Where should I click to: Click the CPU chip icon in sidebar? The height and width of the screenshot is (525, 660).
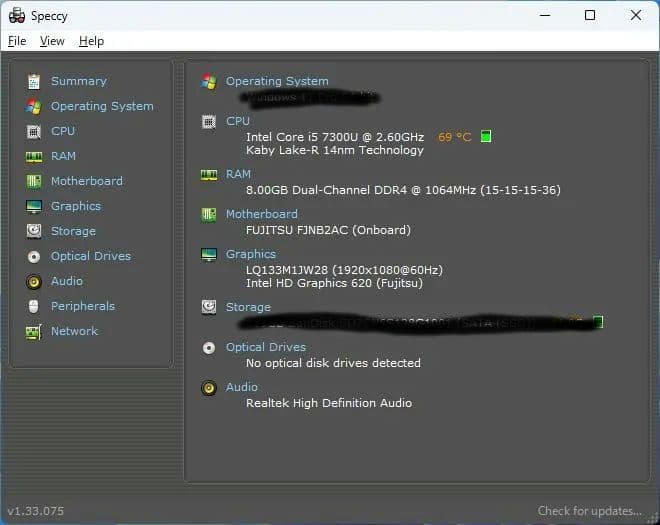pyautogui.click(x=34, y=131)
